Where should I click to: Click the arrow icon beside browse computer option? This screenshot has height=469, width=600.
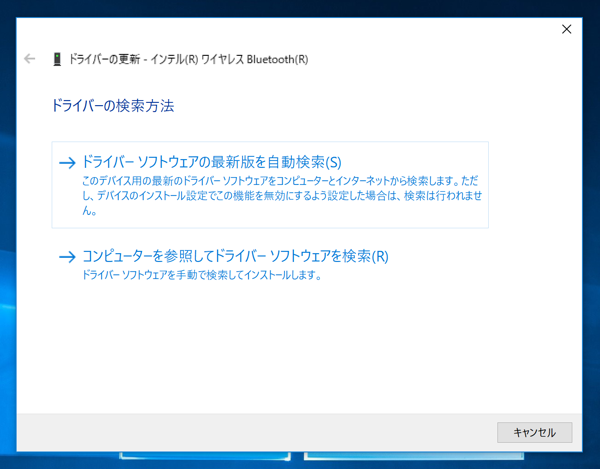[67, 257]
